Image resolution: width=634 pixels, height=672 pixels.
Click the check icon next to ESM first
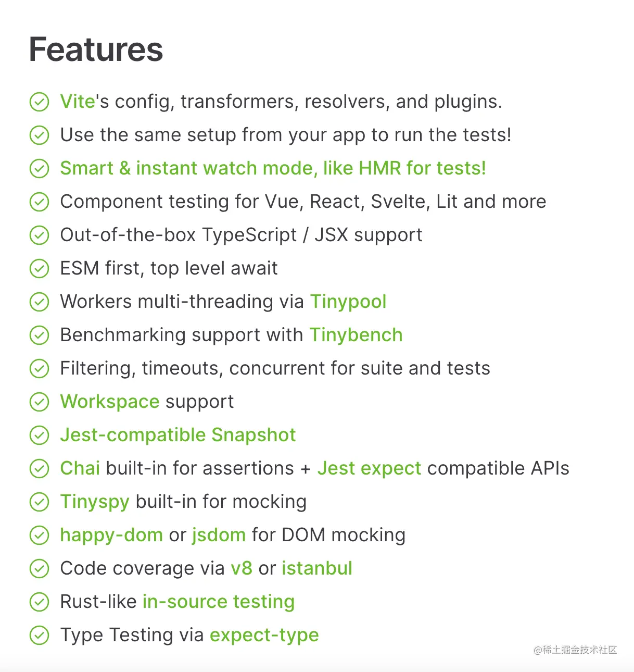[x=39, y=269]
